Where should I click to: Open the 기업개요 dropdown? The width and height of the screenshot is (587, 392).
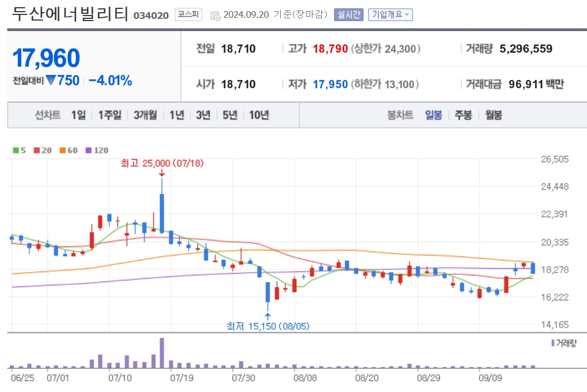pyautogui.click(x=390, y=14)
